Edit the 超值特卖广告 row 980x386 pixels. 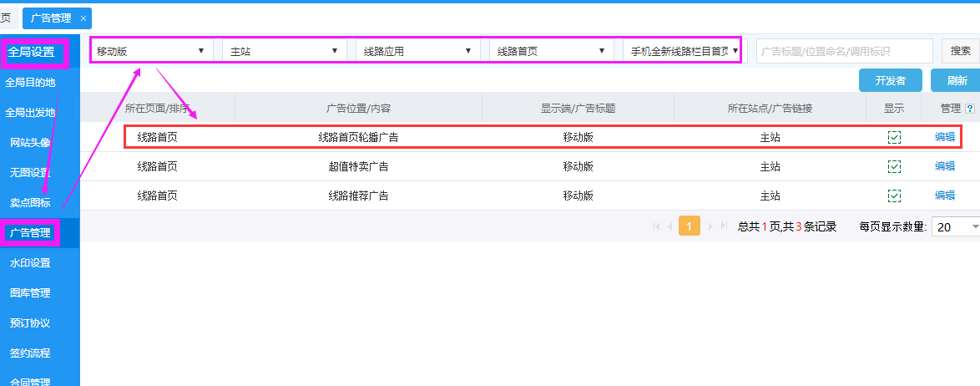tap(945, 166)
